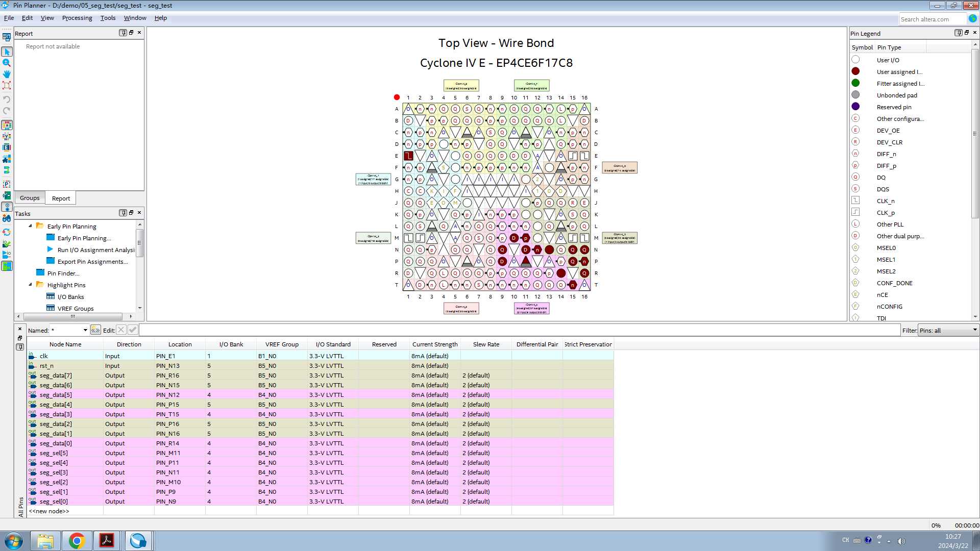Select the Groups tab in left panel
This screenshot has width=980, height=551.
[30, 198]
